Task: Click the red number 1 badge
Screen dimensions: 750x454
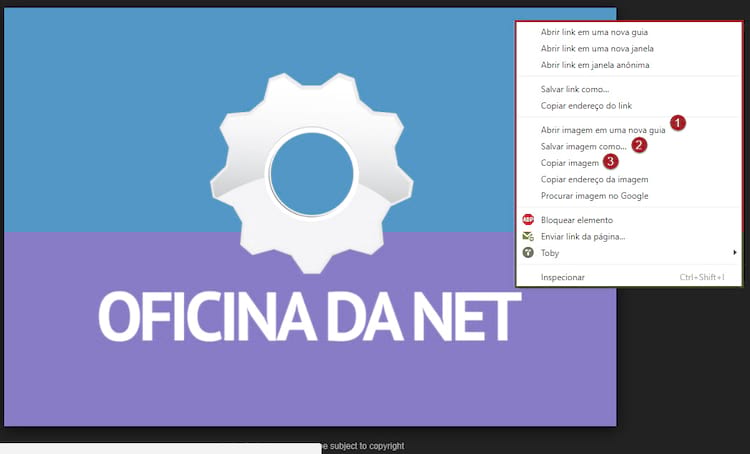Action: pos(678,123)
